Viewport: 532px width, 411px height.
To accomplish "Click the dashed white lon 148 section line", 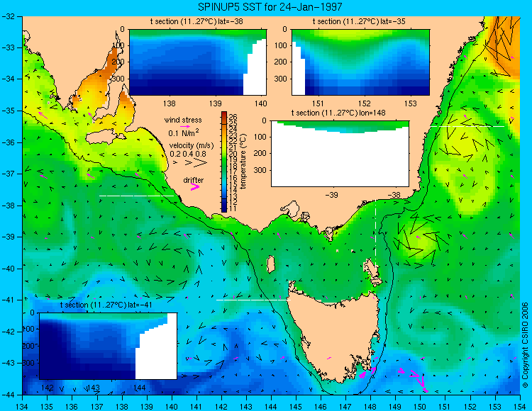I will click(x=375, y=234).
